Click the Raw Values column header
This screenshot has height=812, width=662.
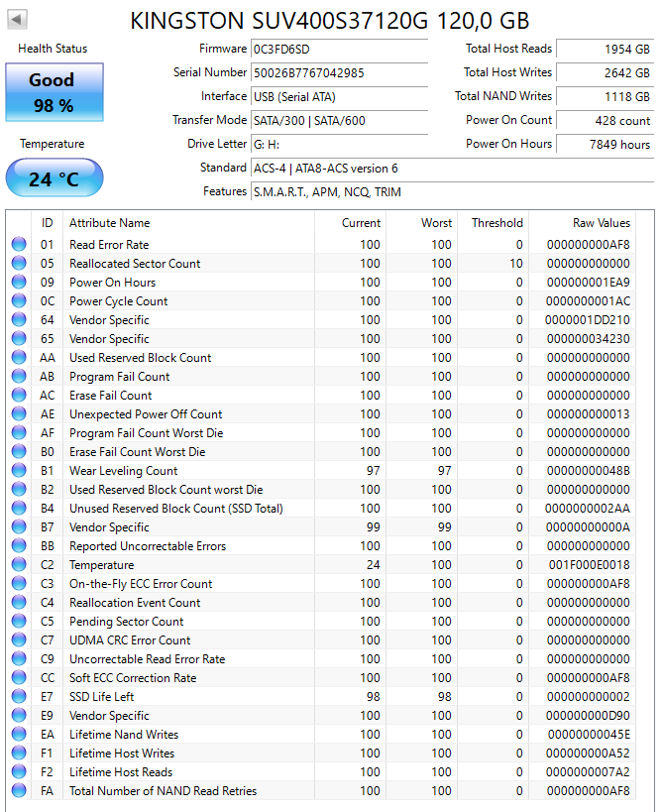pos(583,223)
